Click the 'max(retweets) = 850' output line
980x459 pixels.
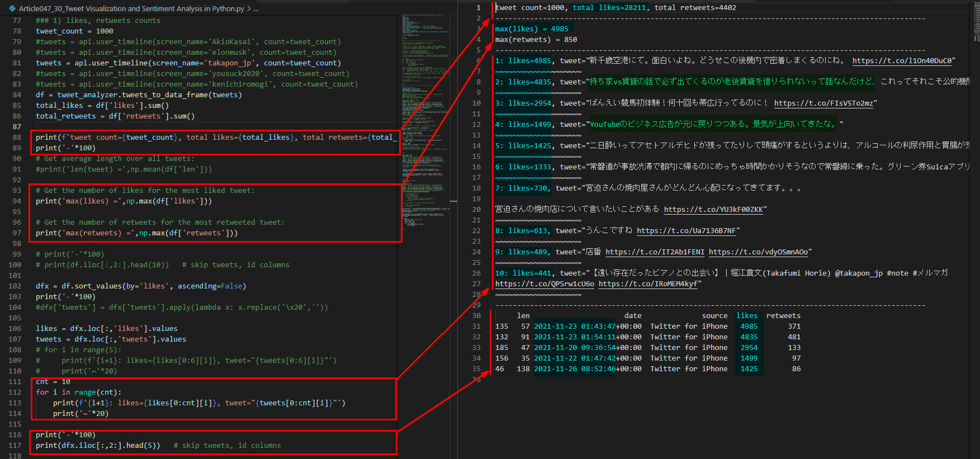[536, 40]
